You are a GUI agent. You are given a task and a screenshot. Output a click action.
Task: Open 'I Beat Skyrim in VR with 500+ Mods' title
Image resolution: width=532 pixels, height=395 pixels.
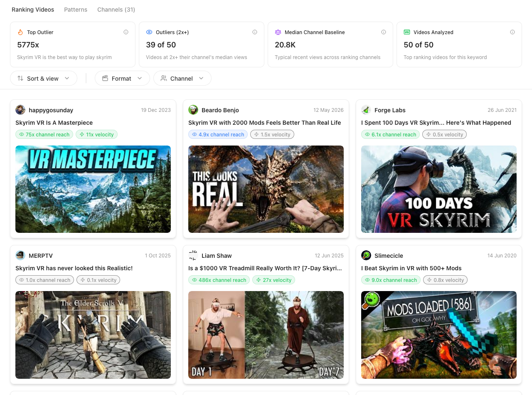click(411, 268)
